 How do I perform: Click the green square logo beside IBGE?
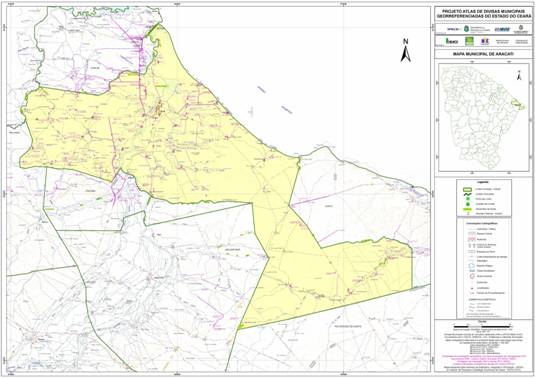point(469,41)
